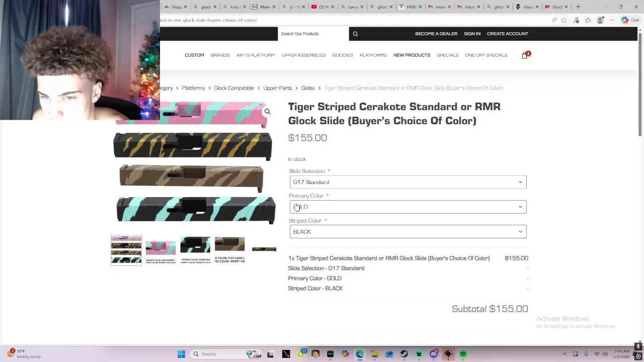Go to Platforms breadcrumb
Viewport: 644px width, 362px height.
[193, 88]
